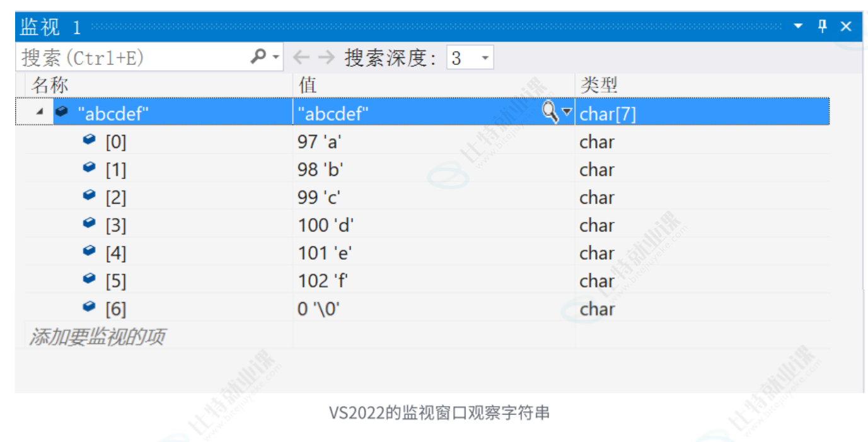
Task: Click the char type of row [5]
Action: point(597,281)
